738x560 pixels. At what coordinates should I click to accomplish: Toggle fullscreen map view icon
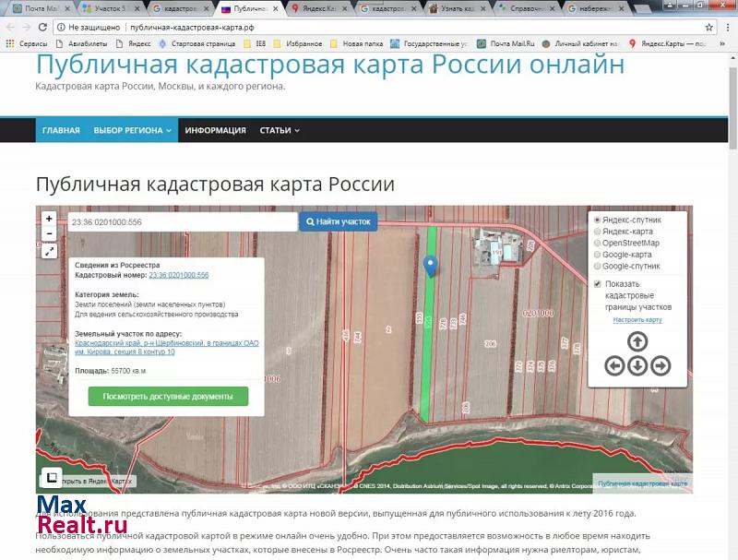point(50,251)
